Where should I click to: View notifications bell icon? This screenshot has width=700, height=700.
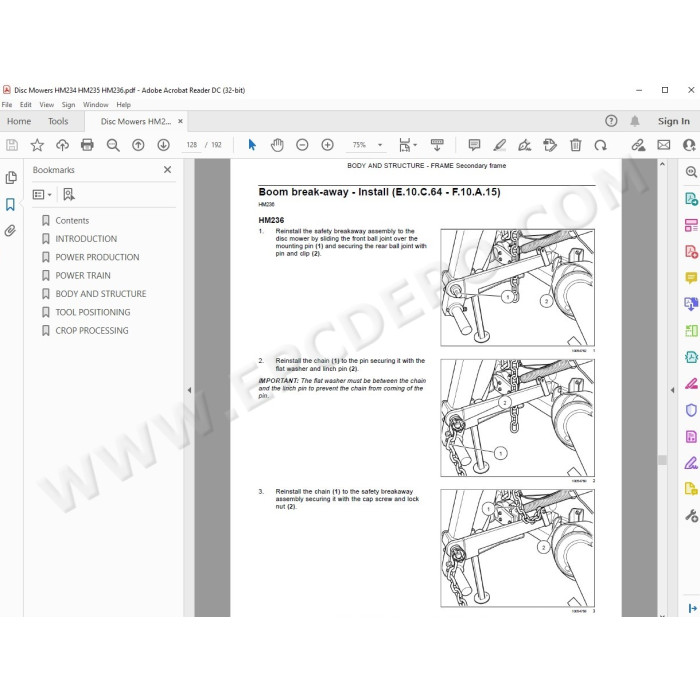(x=635, y=121)
